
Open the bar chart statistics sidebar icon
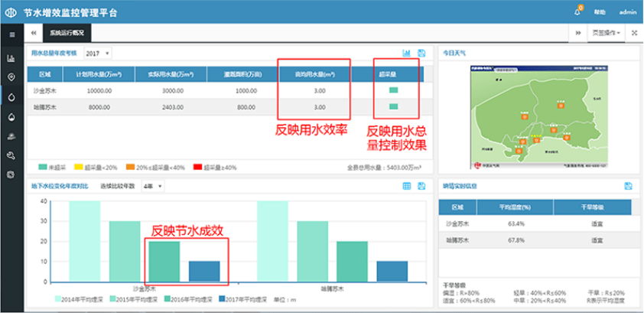(11, 58)
